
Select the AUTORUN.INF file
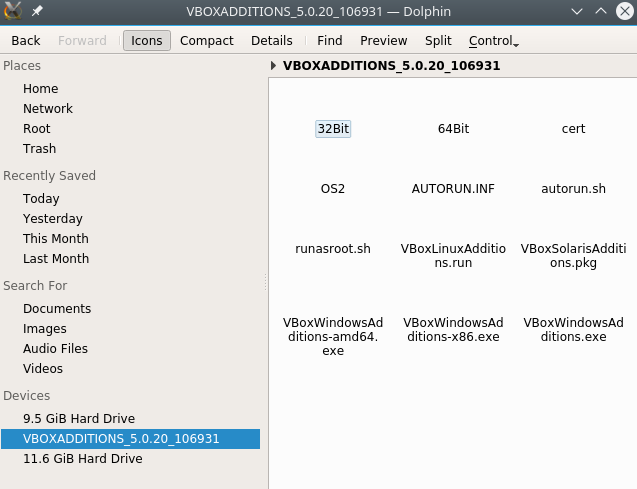coord(453,189)
